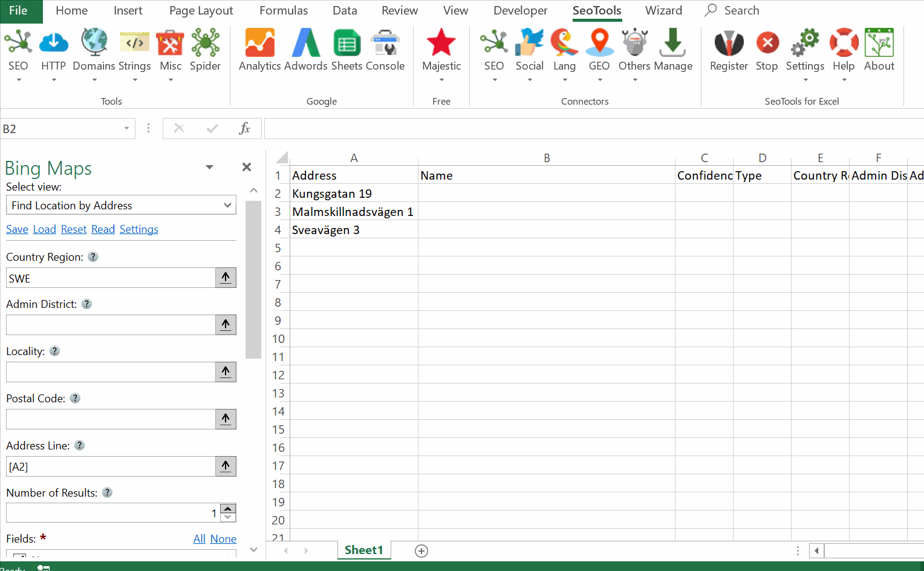
Task: Open Bing Maps pane options arrow
Action: tap(209, 167)
